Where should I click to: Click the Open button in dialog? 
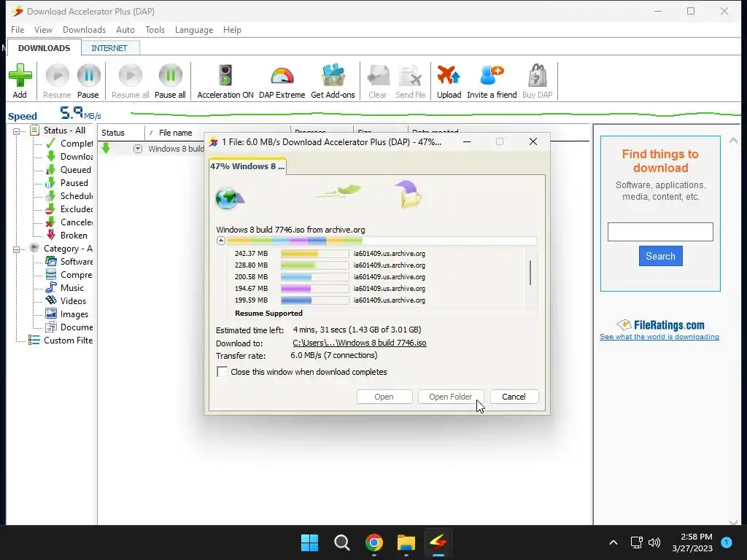point(384,397)
